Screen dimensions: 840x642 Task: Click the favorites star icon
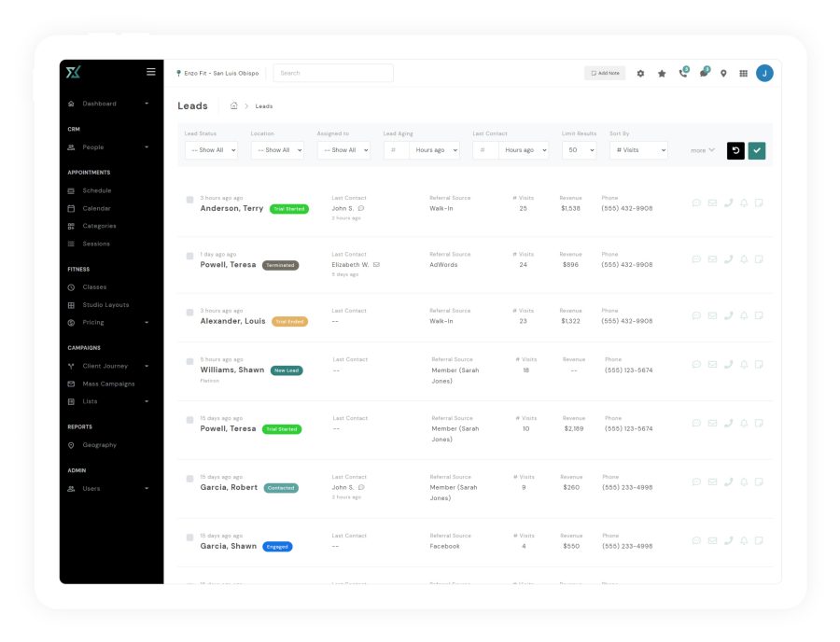coord(662,73)
